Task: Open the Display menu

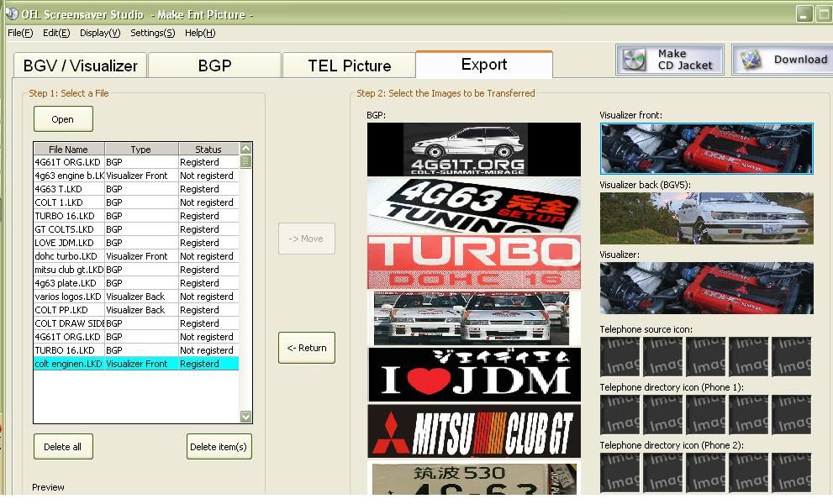Action: tap(100, 33)
